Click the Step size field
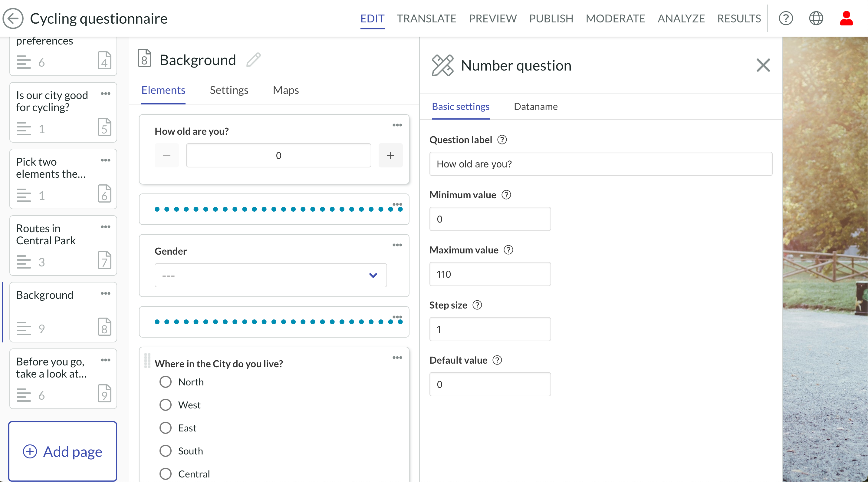Image resolution: width=868 pixels, height=482 pixels. [490, 329]
